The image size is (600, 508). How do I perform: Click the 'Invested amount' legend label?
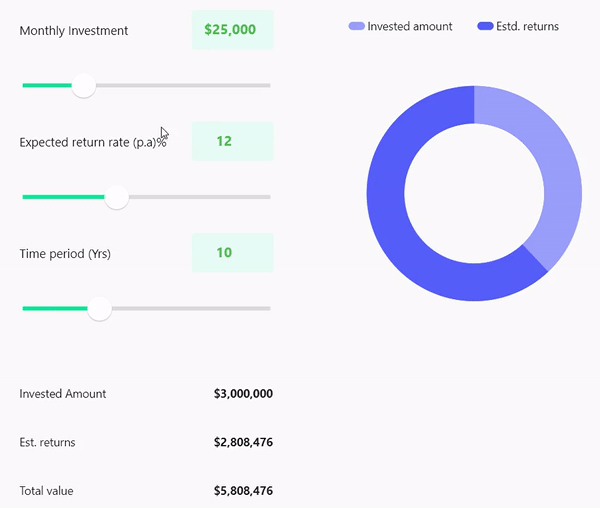410,26
